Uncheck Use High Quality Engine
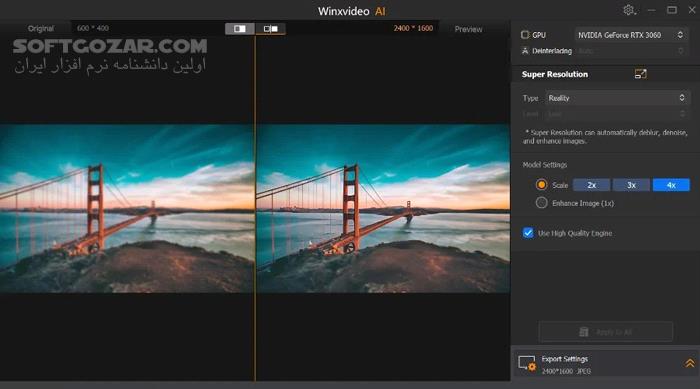The height and width of the screenshot is (389, 700). [x=528, y=233]
